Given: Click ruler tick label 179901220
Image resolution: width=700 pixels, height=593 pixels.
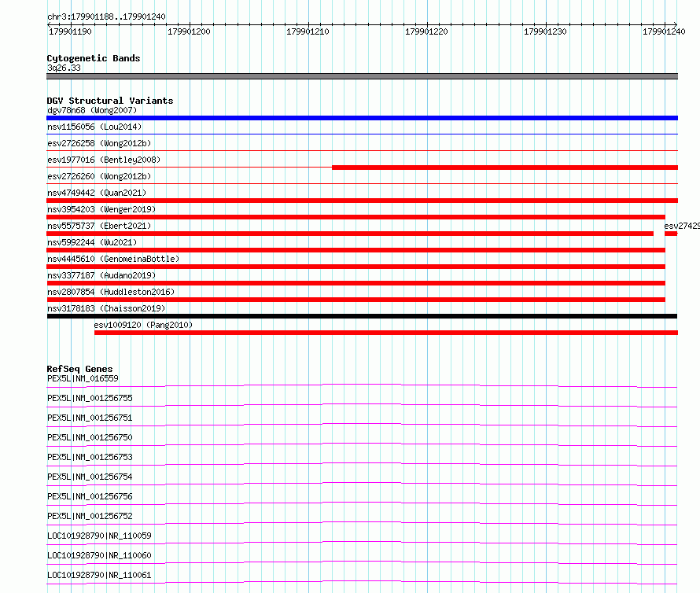Looking at the screenshot, I should 426,31.
